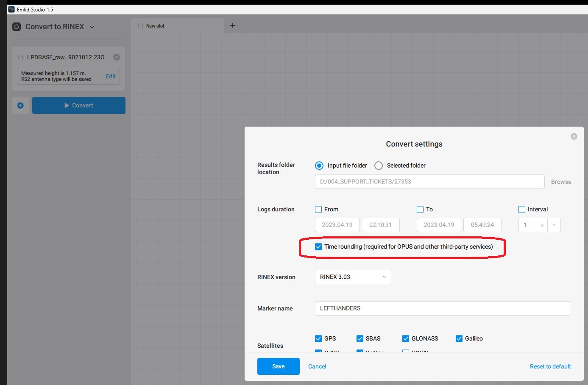Edit the measured antenna height

tap(111, 76)
